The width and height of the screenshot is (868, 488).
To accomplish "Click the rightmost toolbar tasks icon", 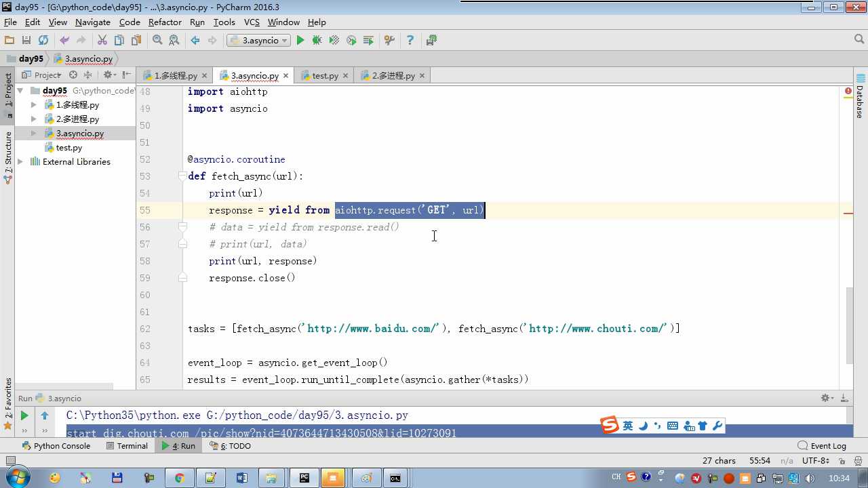I will 431,41.
